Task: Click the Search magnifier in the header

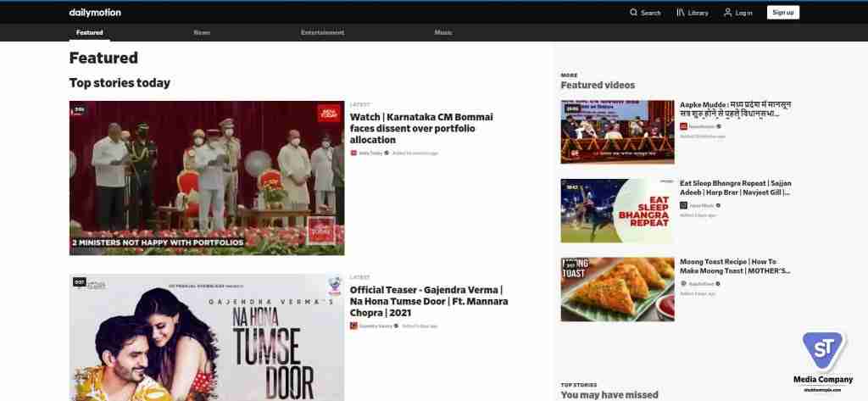Action: (633, 12)
